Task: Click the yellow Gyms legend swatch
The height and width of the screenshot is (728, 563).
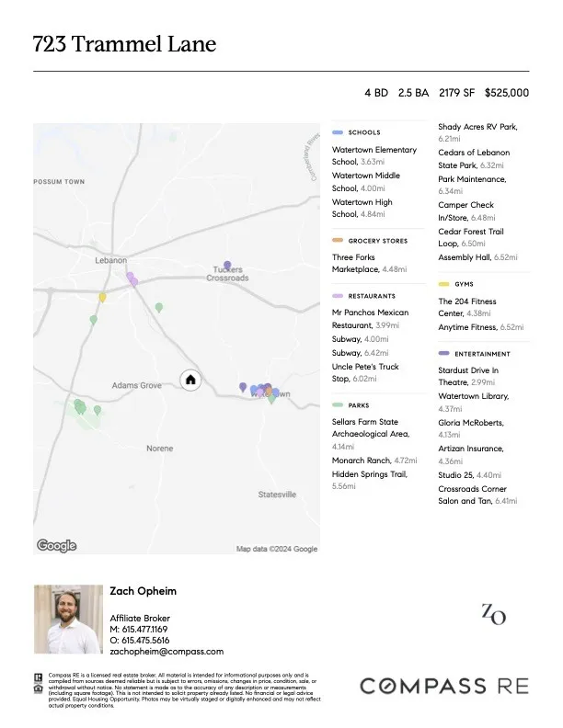Action: coord(444,285)
